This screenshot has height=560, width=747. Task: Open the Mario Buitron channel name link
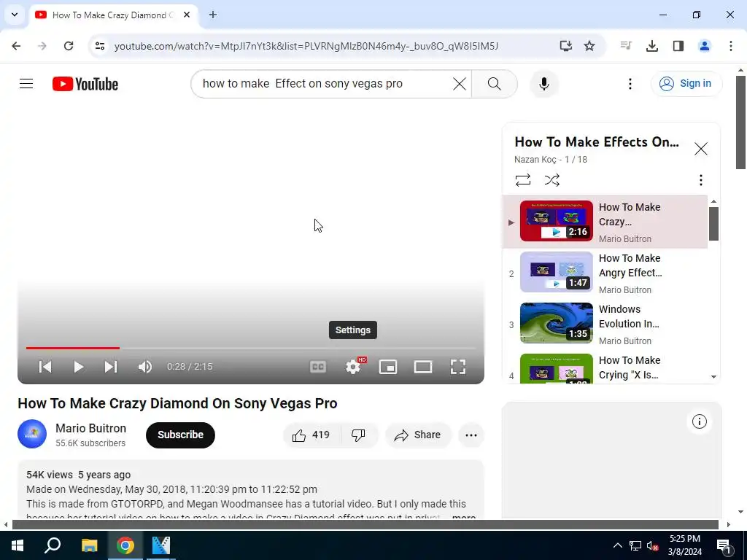pyautogui.click(x=90, y=428)
